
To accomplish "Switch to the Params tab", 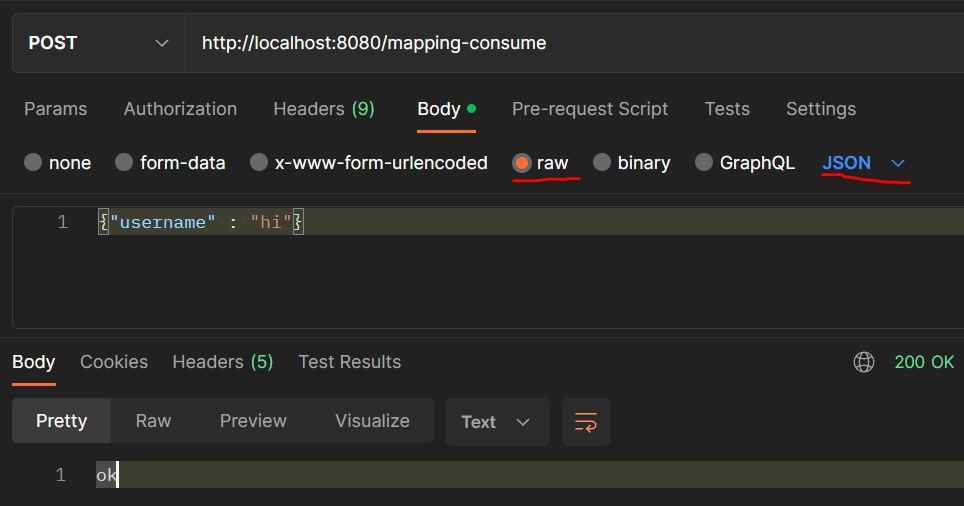I will point(55,109).
